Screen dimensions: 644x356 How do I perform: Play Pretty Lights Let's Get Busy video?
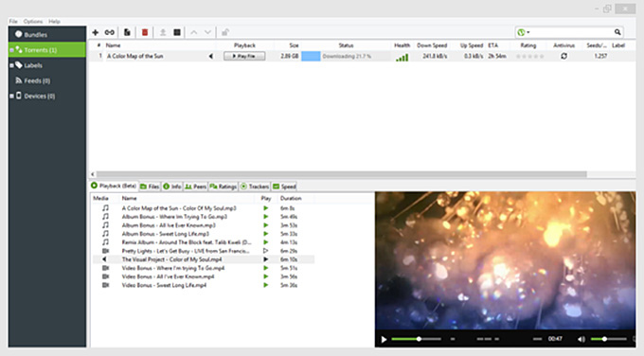click(x=266, y=251)
